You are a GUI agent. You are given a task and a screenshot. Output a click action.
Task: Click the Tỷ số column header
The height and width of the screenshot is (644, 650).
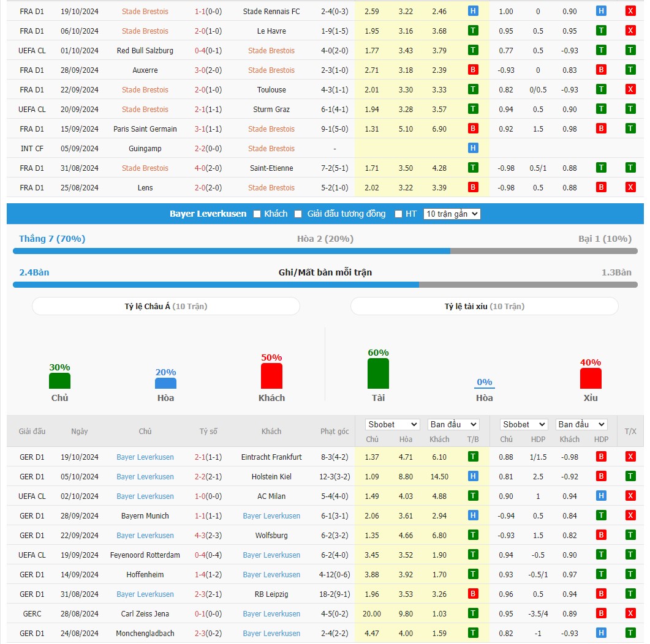point(208,431)
